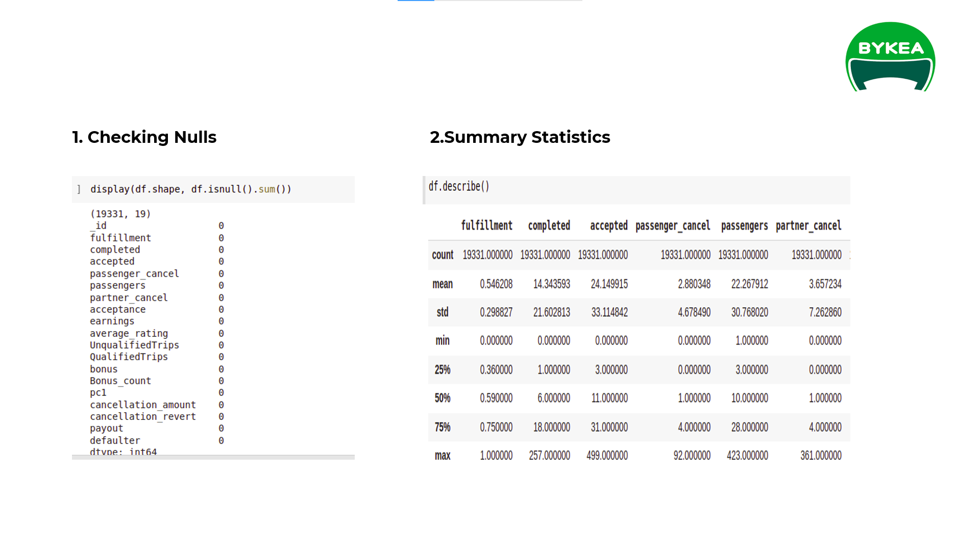Click the count row label in table

coord(443,255)
